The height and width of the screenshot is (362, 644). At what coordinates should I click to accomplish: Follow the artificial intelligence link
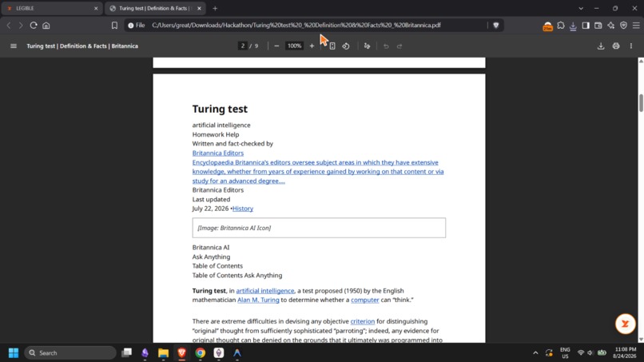pos(265,291)
